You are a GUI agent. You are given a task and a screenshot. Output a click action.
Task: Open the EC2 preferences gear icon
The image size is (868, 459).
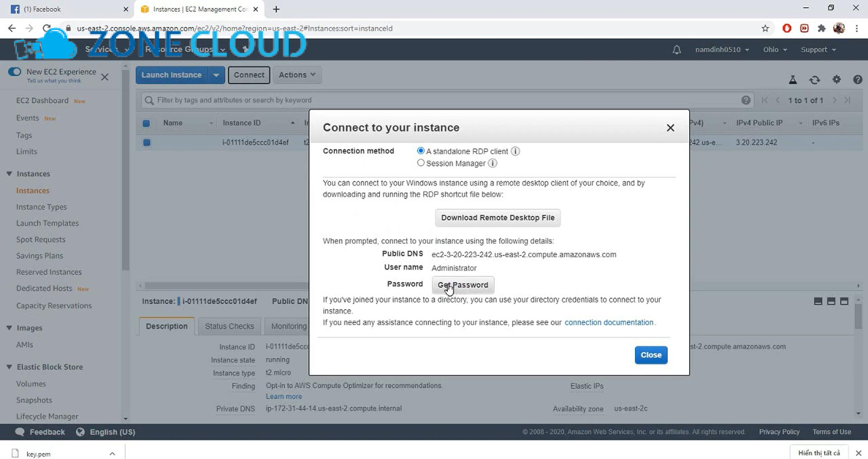pos(836,80)
